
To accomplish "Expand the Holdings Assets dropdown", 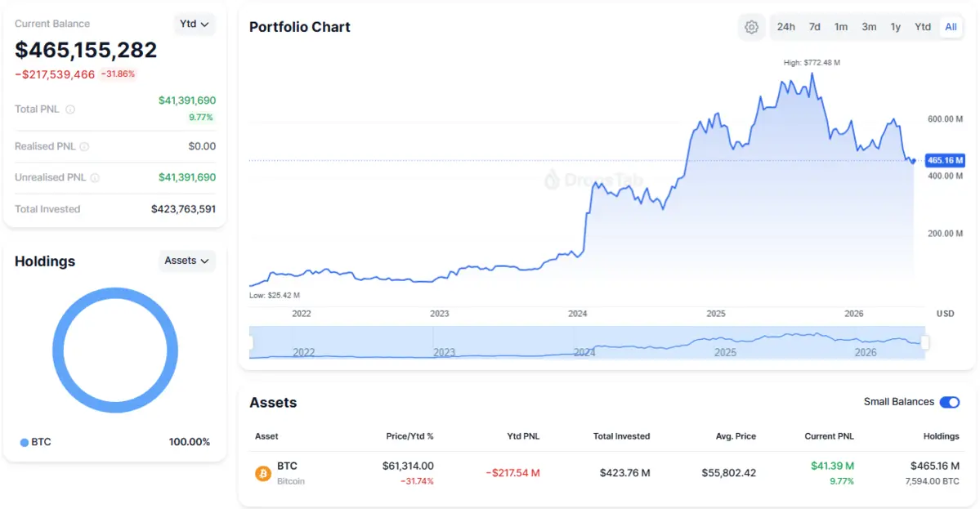I will [187, 261].
